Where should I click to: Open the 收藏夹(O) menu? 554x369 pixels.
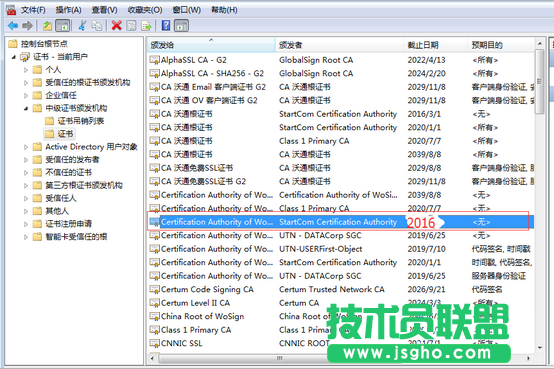tap(145, 10)
